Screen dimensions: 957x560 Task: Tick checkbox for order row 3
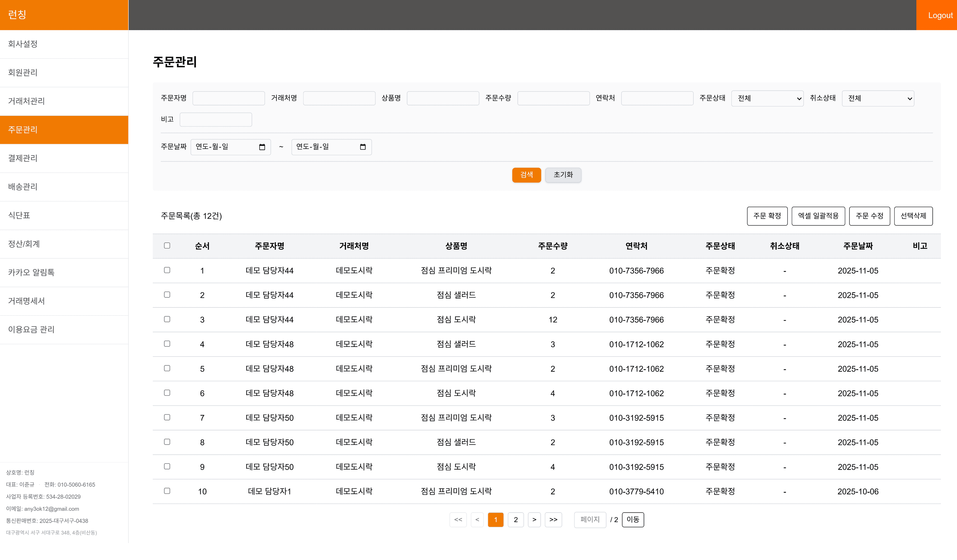coord(167,319)
